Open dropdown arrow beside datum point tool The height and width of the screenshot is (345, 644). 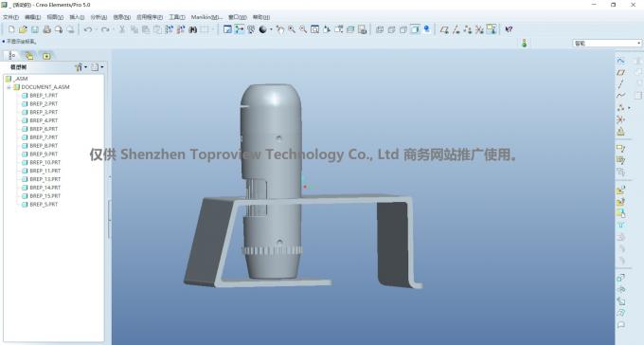(629, 108)
